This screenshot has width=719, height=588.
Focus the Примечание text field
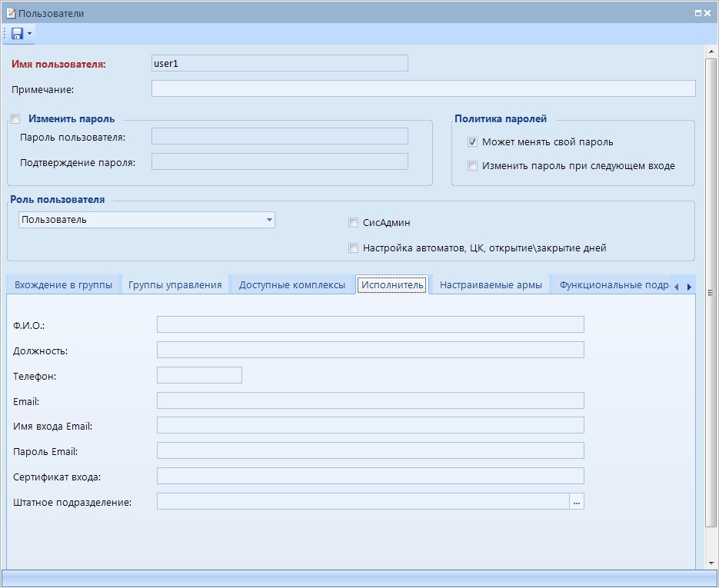(x=423, y=89)
